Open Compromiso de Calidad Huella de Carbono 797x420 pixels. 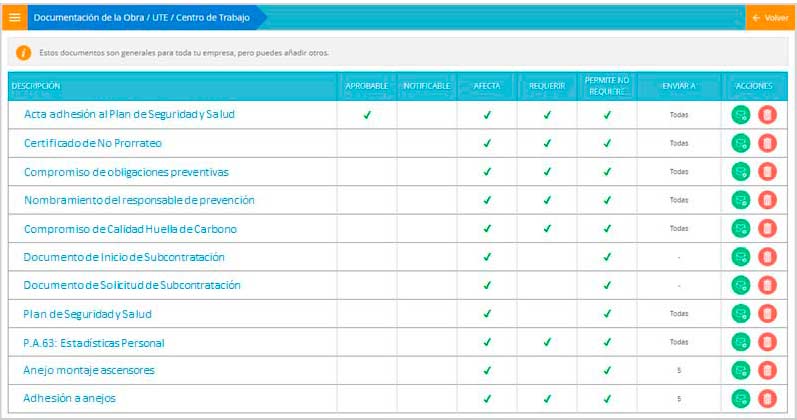(x=130, y=229)
